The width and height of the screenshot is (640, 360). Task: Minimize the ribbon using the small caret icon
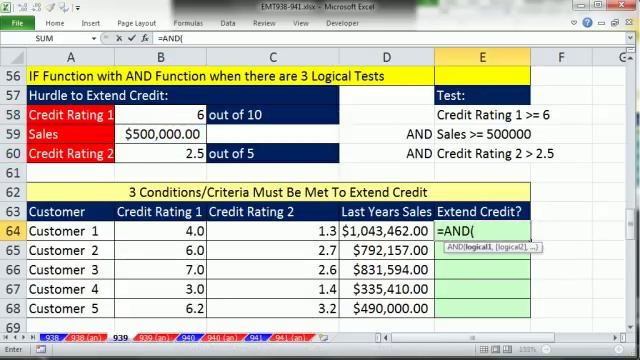click(574, 23)
